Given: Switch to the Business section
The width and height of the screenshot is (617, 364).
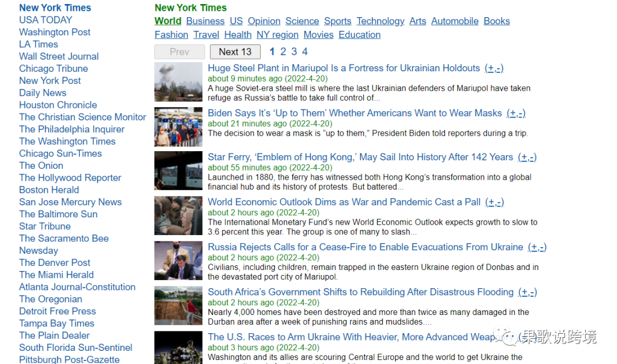Looking at the screenshot, I should [206, 21].
